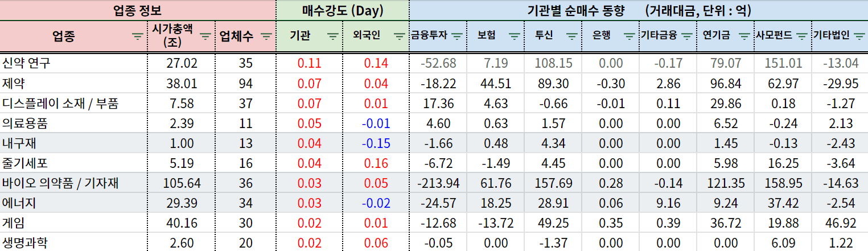The image size is (868, 251).
Task: Click the 보험 column filter icon
Action: (x=514, y=36)
